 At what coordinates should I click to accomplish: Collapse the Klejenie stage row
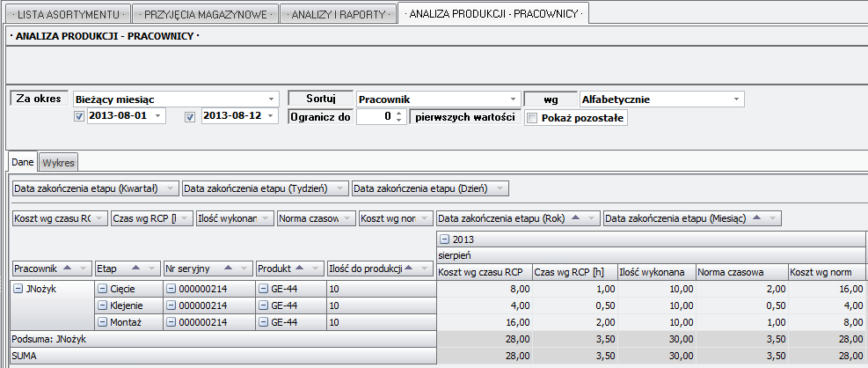(x=102, y=305)
